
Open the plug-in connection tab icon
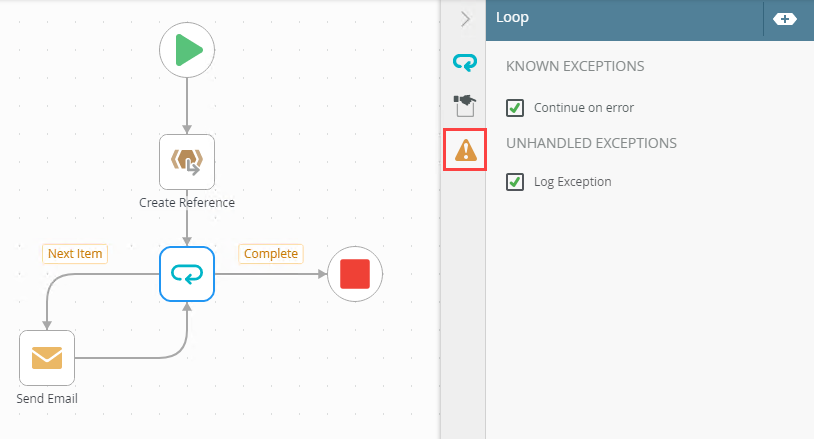tap(465, 105)
